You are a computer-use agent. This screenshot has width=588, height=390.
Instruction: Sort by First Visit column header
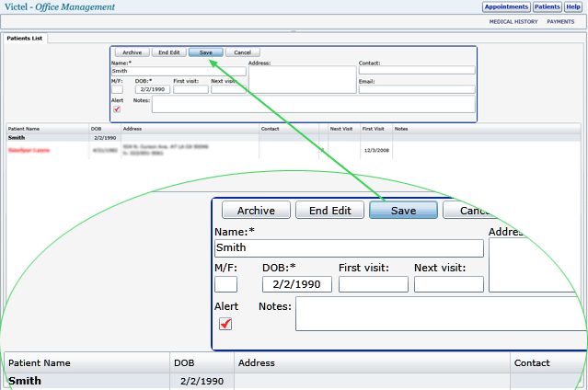pyautogui.click(x=376, y=129)
